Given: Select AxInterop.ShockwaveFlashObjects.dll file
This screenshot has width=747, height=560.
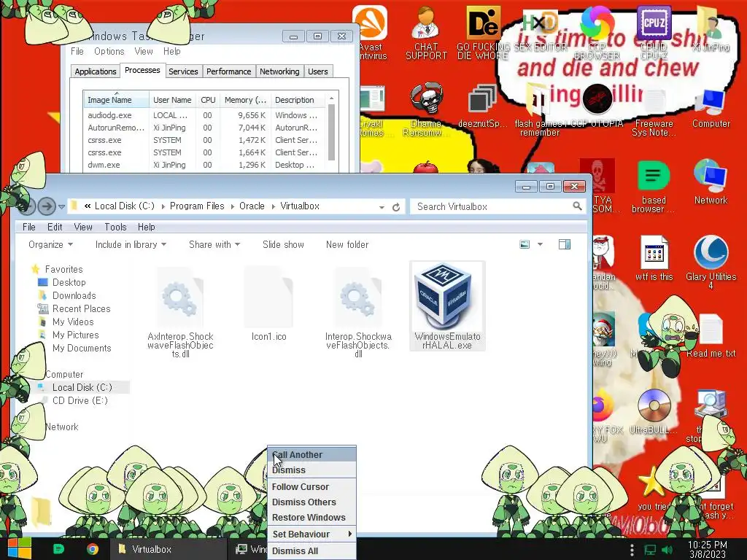Looking at the screenshot, I should click(180, 312).
